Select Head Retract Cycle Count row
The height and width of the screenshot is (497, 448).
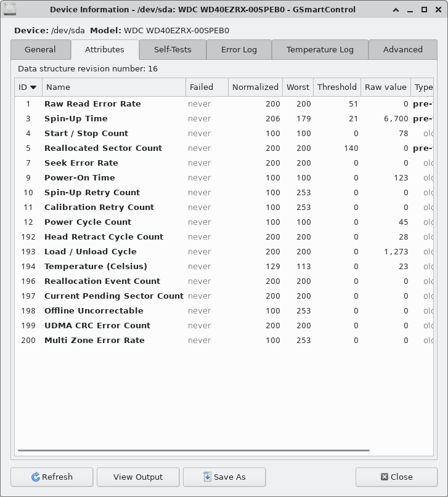(x=224, y=237)
